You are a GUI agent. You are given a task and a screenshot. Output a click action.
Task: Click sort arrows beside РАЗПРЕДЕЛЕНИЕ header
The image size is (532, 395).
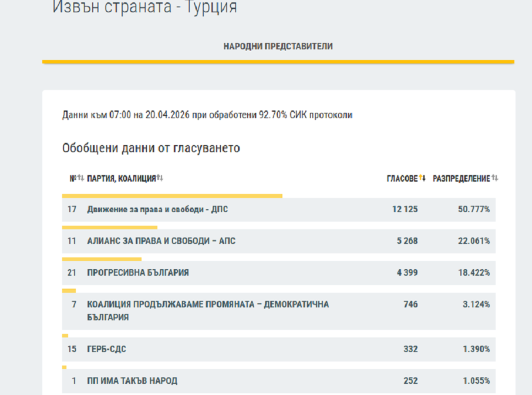(x=495, y=179)
